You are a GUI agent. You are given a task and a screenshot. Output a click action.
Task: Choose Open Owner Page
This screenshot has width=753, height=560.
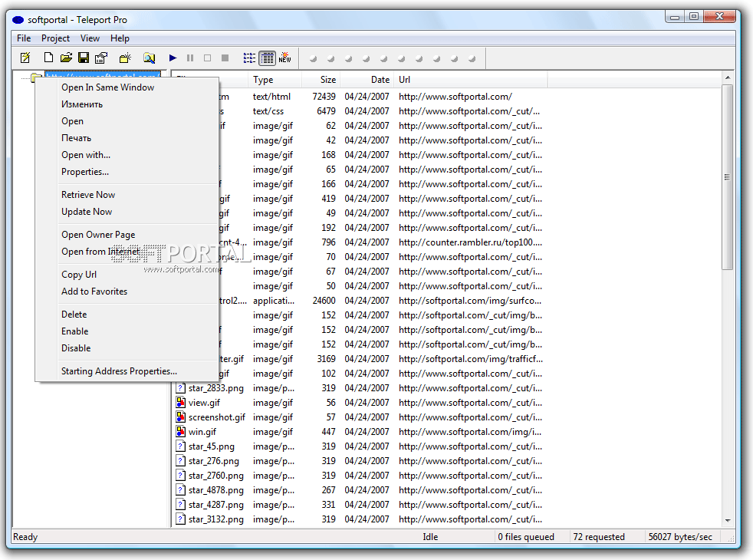[127, 235]
